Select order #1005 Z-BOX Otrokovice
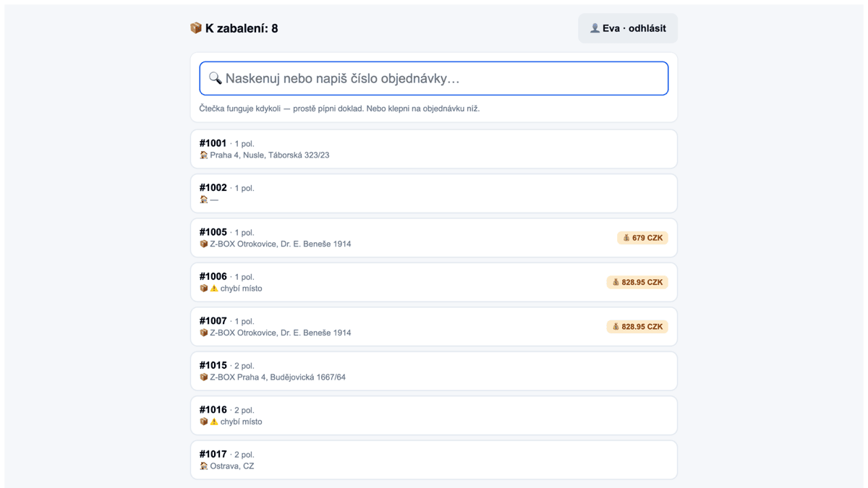868x488 pixels. (x=434, y=238)
